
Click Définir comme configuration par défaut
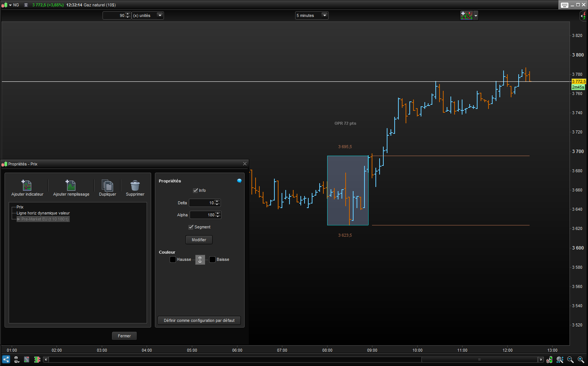(x=199, y=320)
